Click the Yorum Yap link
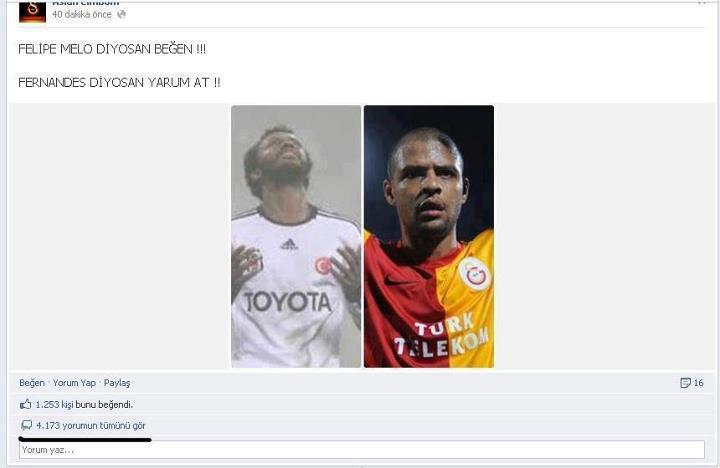This screenshot has width=720, height=468. tap(74, 383)
